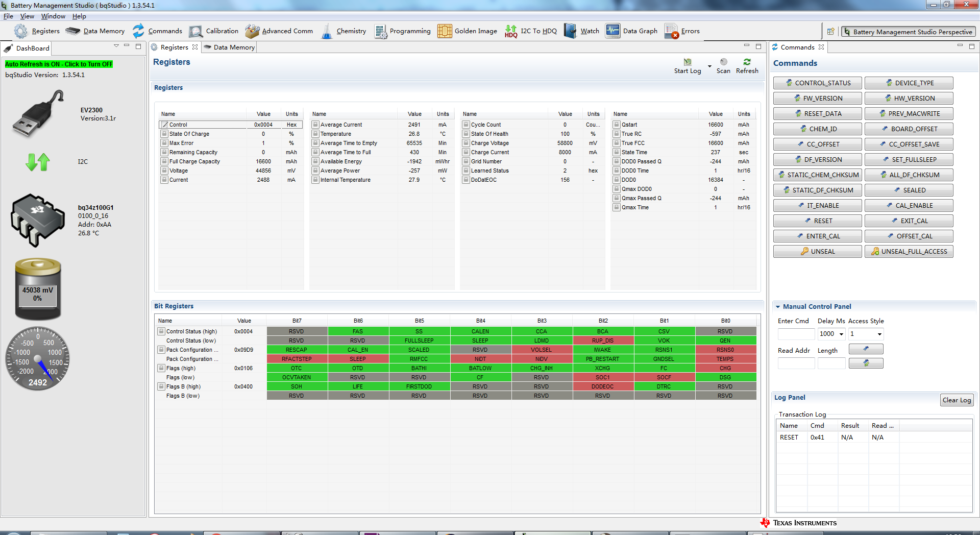
Task: Open the View menu
Action: [x=27, y=16]
